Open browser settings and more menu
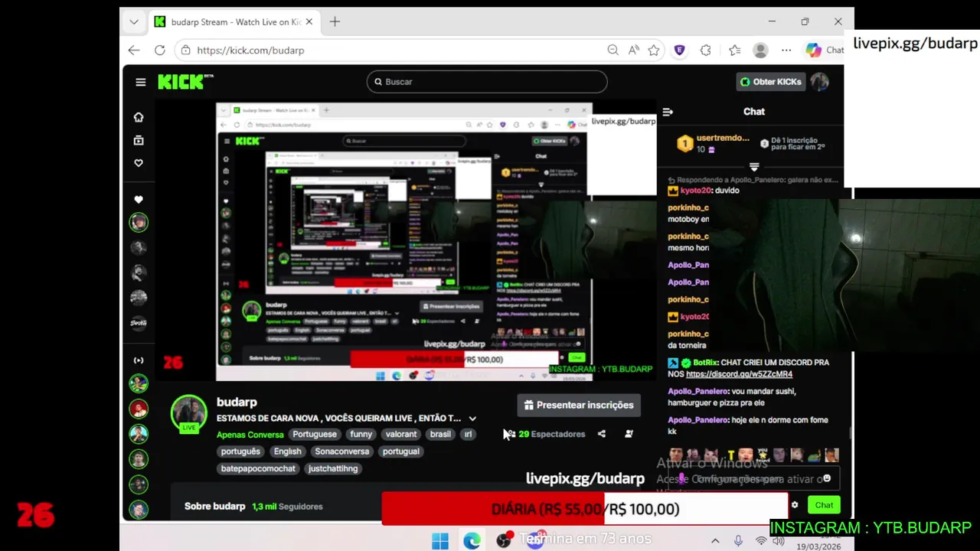Viewport: 980px width, 551px height. point(786,50)
